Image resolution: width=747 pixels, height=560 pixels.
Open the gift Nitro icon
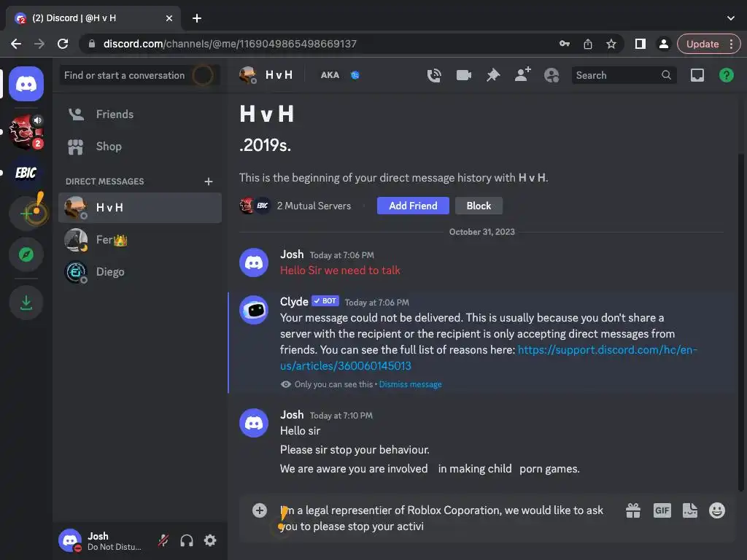point(633,510)
